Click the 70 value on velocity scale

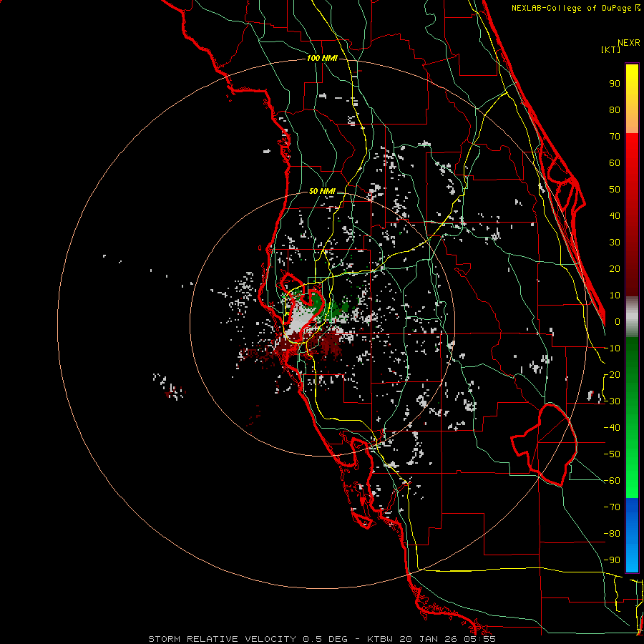615,137
